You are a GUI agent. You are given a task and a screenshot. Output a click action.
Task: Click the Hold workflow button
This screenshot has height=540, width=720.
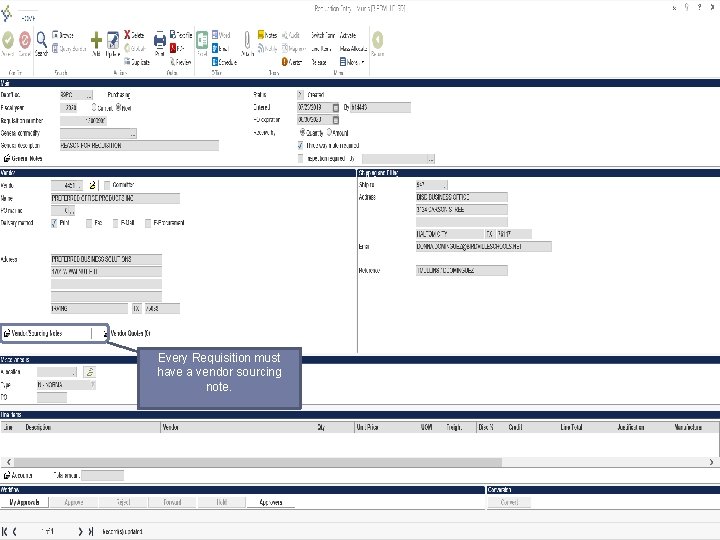[x=222, y=502]
